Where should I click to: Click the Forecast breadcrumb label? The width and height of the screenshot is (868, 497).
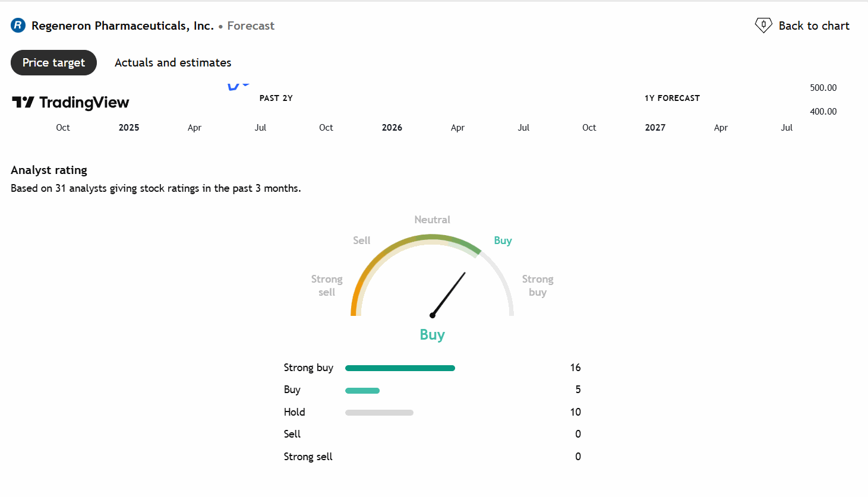(x=251, y=26)
